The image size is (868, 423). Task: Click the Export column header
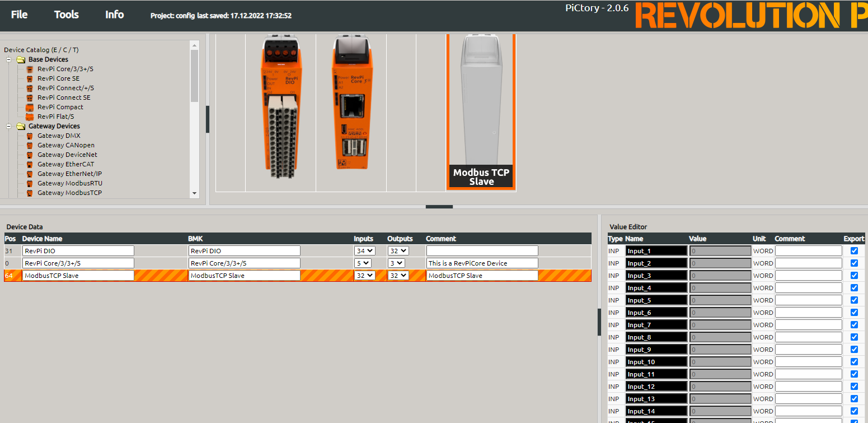[x=854, y=239]
